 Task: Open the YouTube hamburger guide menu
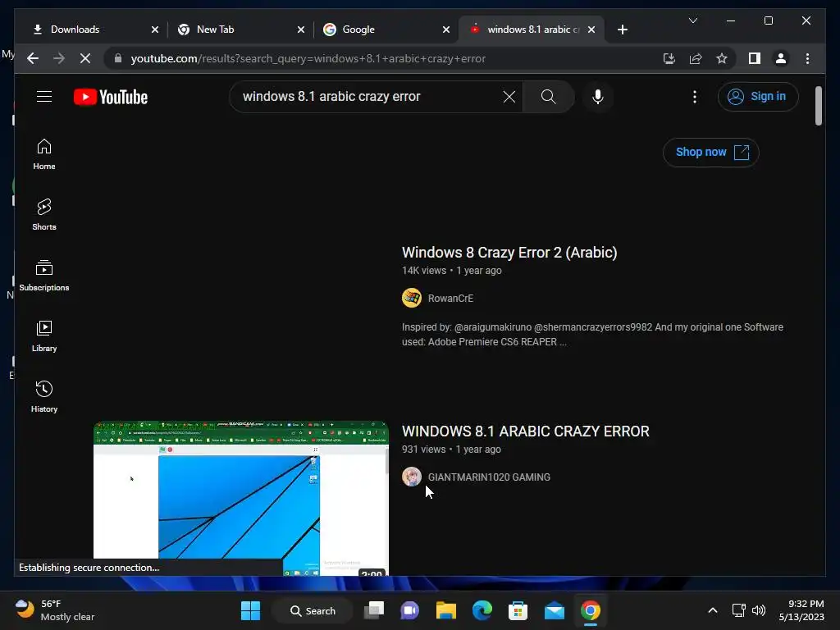click(x=44, y=97)
